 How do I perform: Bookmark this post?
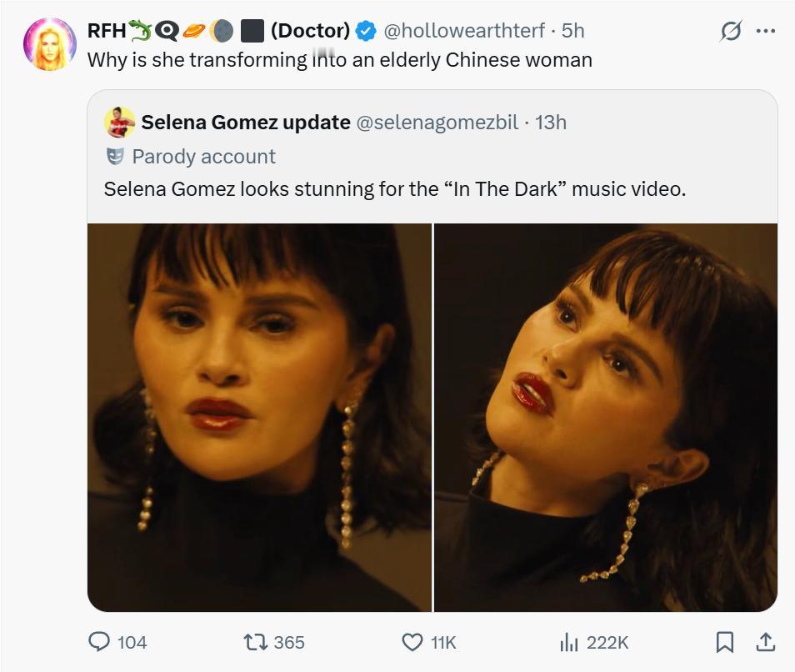point(725,641)
